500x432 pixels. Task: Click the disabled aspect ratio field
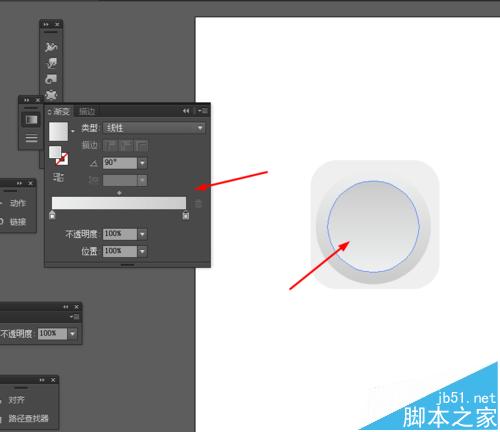(120, 180)
